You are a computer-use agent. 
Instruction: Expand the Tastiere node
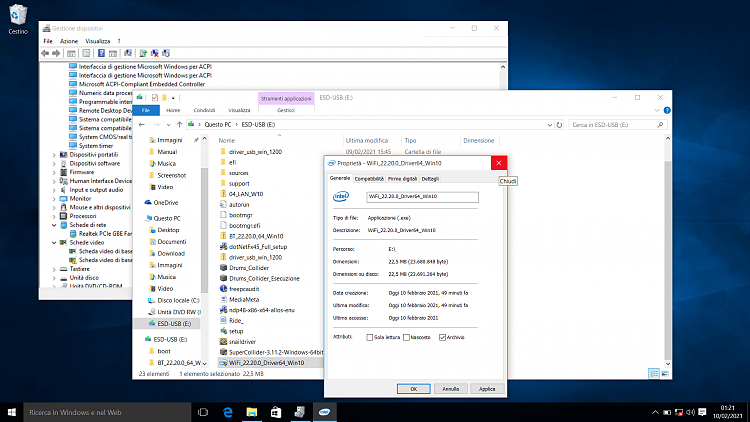coord(54,269)
